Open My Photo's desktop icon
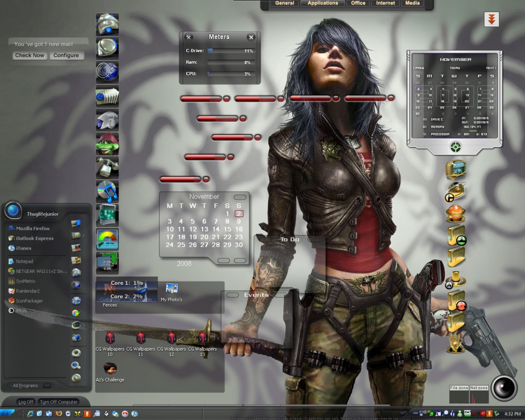Screen dimensions: 525x420 pyautogui.click(x=172, y=292)
